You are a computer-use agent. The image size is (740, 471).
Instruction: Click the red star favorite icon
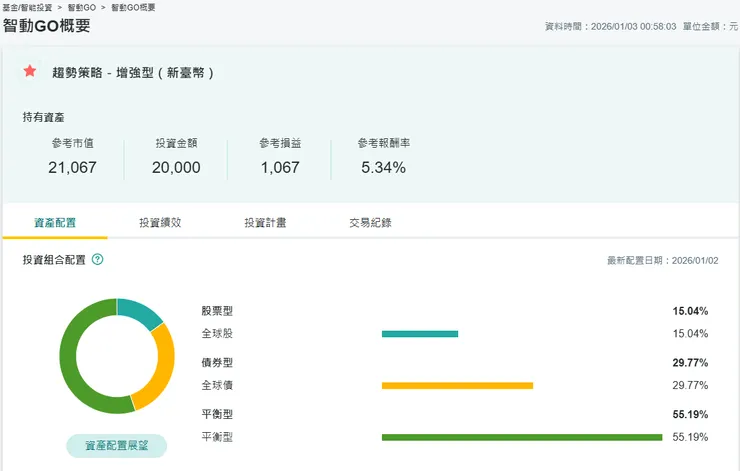pos(30,71)
